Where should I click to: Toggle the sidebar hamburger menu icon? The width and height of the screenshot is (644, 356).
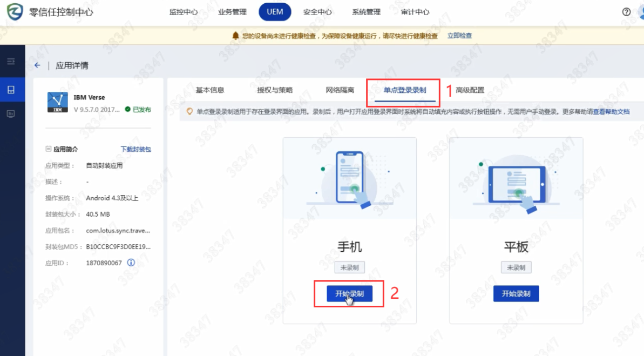[11, 62]
